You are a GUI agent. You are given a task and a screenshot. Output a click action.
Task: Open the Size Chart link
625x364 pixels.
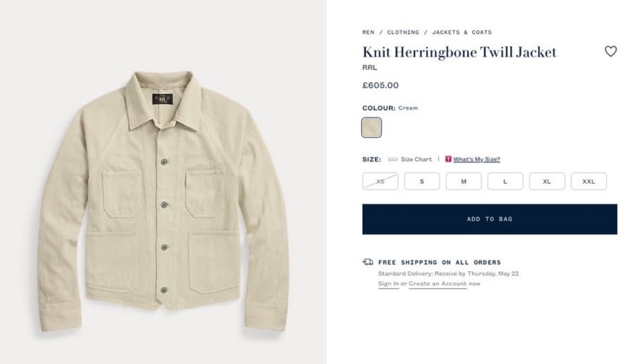click(x=416, y=159)
